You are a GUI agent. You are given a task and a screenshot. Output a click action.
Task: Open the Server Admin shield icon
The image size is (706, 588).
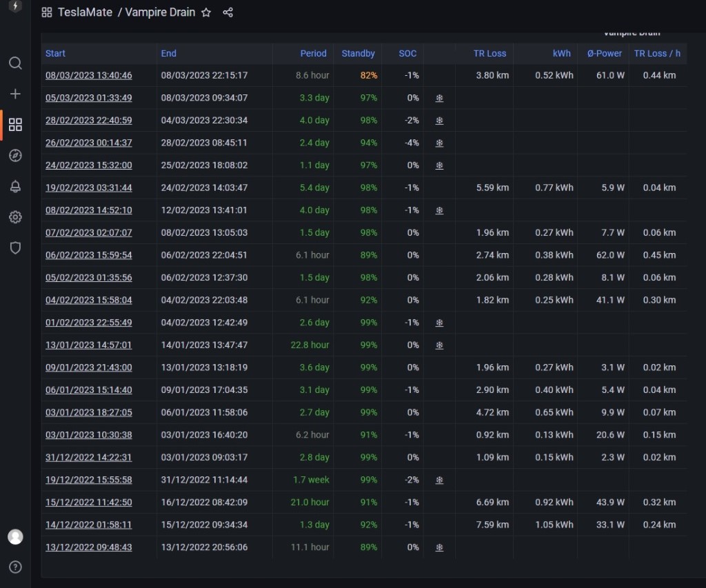point(15,247)
